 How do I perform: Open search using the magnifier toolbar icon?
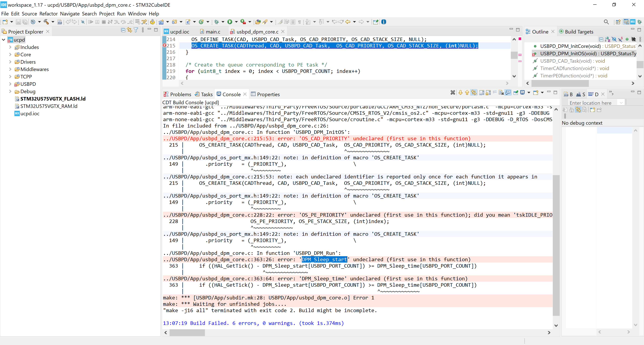(x=606, y=22)
